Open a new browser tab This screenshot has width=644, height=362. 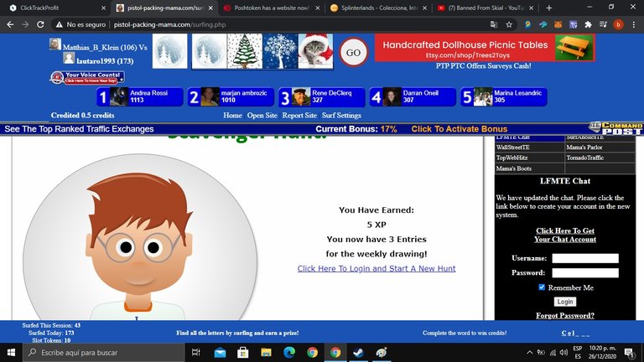coord(548,8)
